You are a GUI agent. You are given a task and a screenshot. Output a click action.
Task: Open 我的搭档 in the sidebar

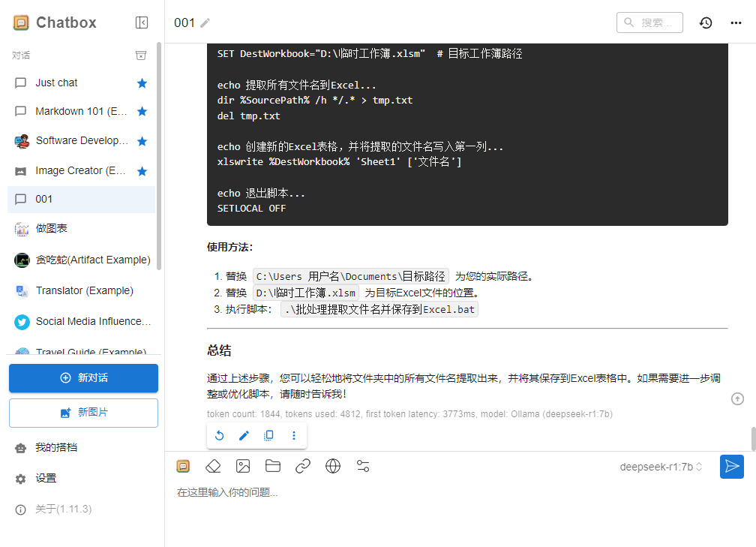[x=56, y=448]
